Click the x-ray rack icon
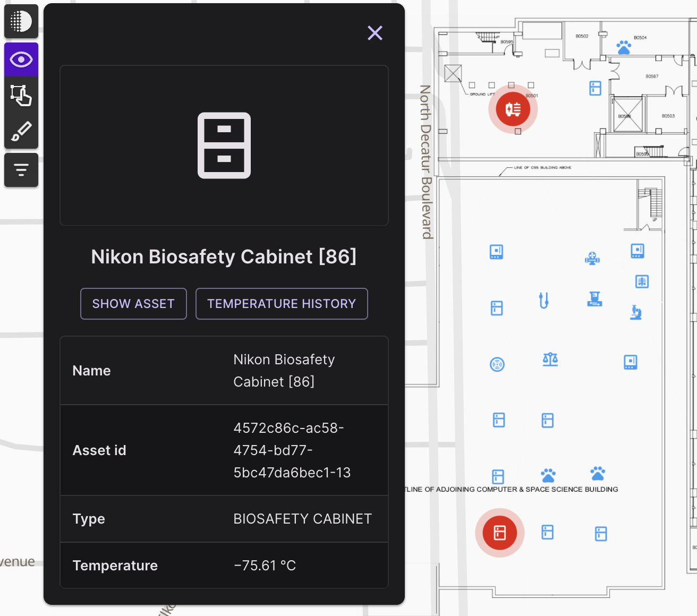Image resolution: width=697 pixels, height=616 pixels. click(x=642, y=281)
